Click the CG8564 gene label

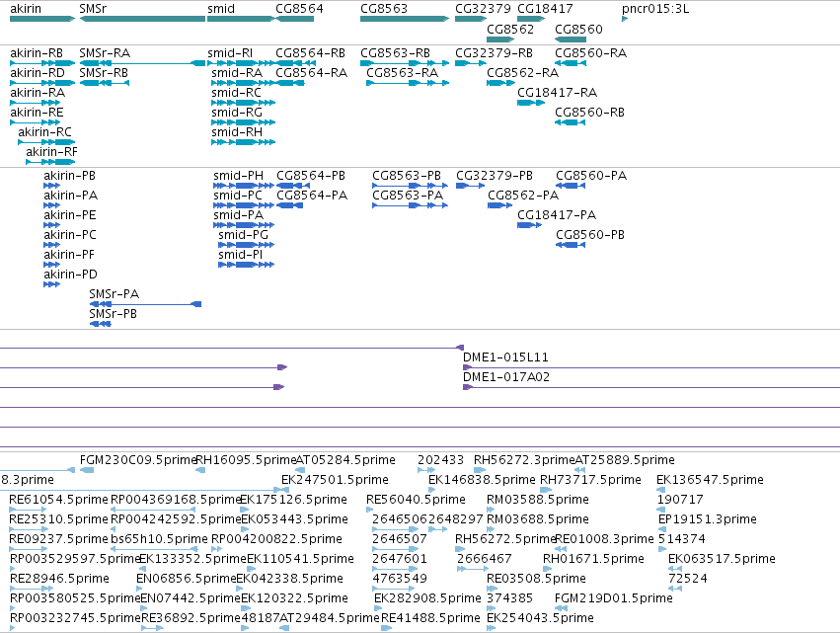click(x=299, y=9)
